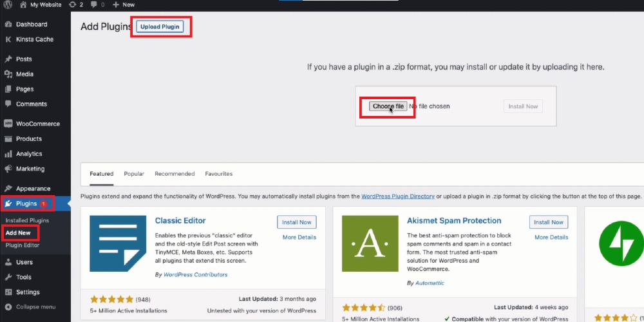644x322 pixels.
Task: Click Classic Editor '5+ Million Active Installations' text
Action: click(129, 311)
